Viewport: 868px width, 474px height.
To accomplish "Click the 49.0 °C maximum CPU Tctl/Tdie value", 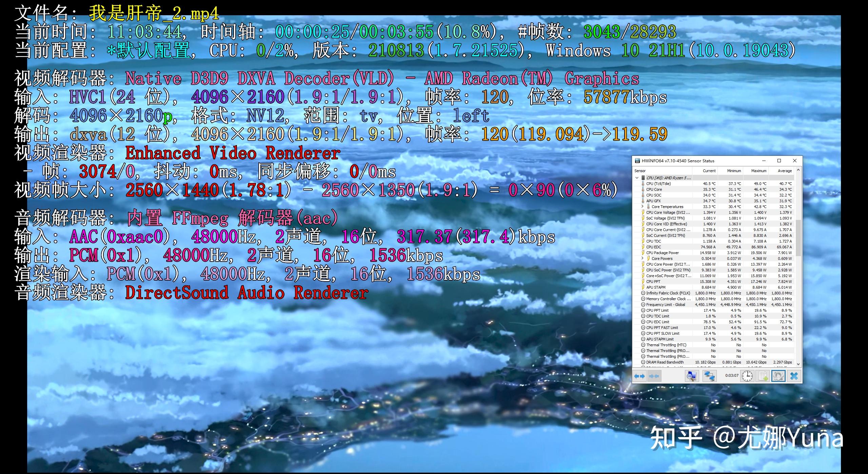I will tap(760, 184).
